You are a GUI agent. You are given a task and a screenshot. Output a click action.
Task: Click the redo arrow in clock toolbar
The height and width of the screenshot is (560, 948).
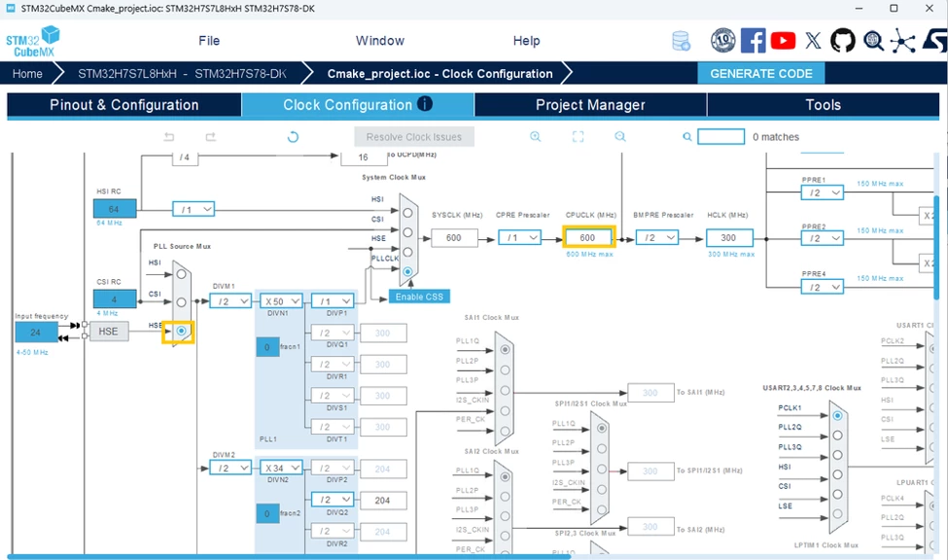click(x=210, y=137)
